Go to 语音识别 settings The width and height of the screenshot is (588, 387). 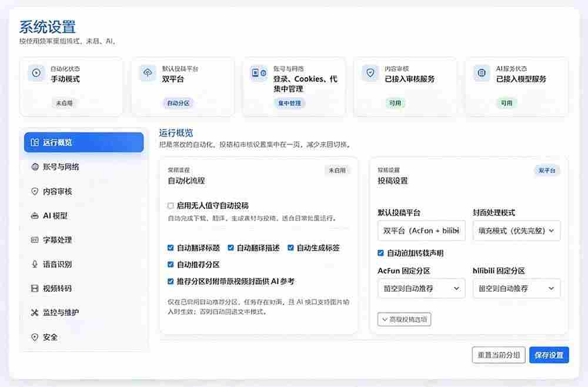coord(83,264)
